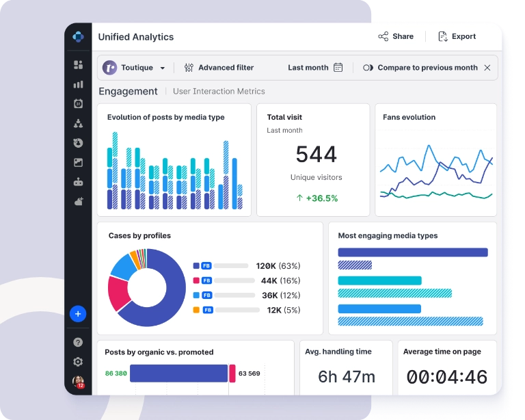This screenshot has height=420, width=525.
Task: Open the calendar sidebar icon
Action: point(78,103)
